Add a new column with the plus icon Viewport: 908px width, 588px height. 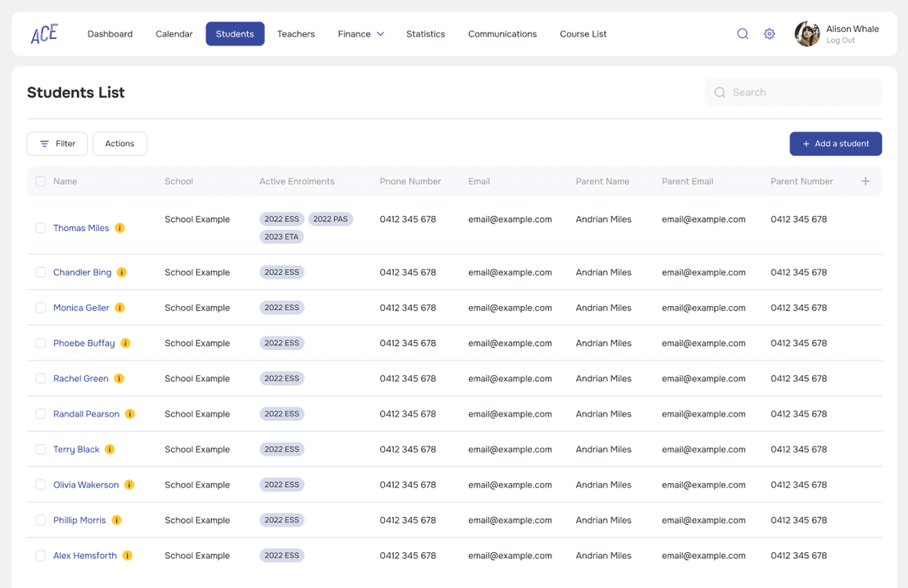coord(866,181)
